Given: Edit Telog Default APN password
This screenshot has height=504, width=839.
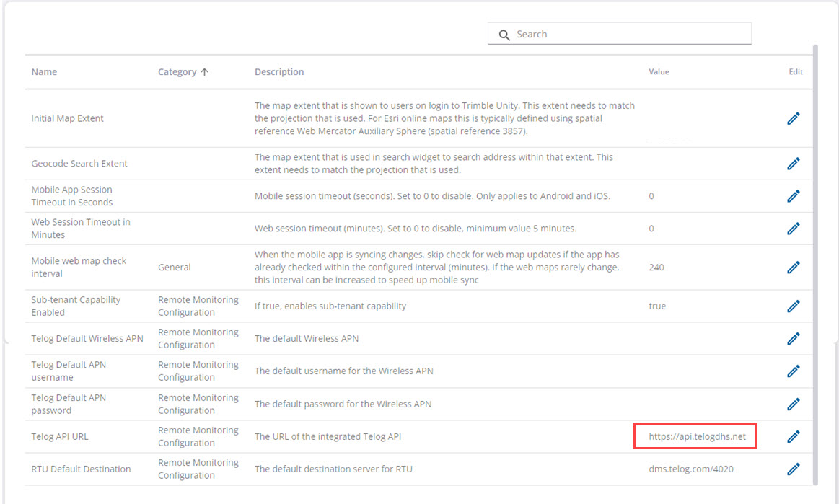Looking at the screenshot, I should coord(794,404).
